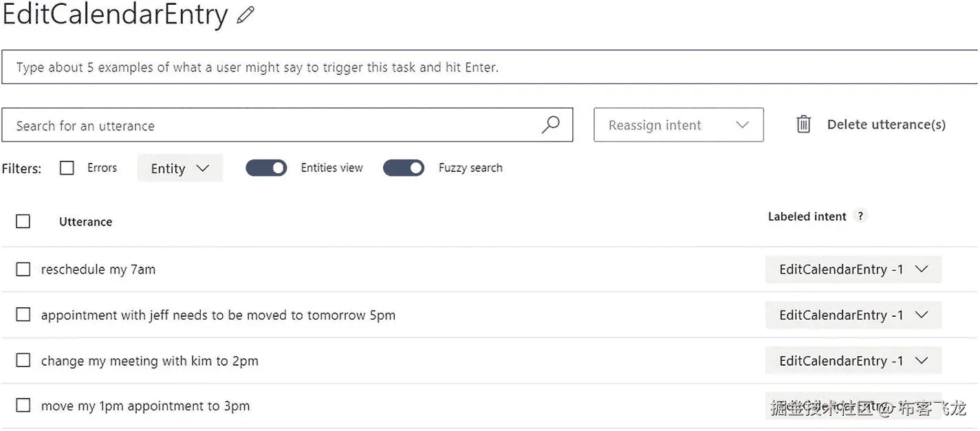Disable the Fuzzy search switch
Image resolution: width=980 pixels, height=431 pixels.
click(x=404, y=168)
